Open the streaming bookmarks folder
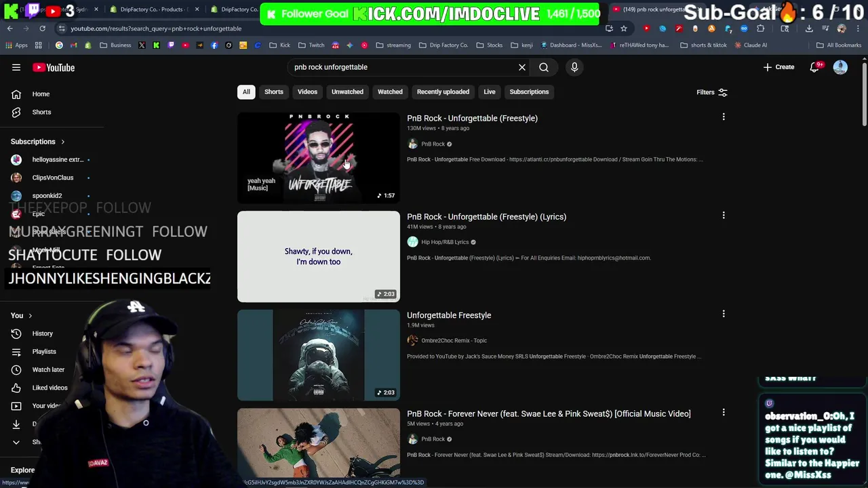Image resolution: width=868 pixels, height=488 pixels. tap(393, 45)
